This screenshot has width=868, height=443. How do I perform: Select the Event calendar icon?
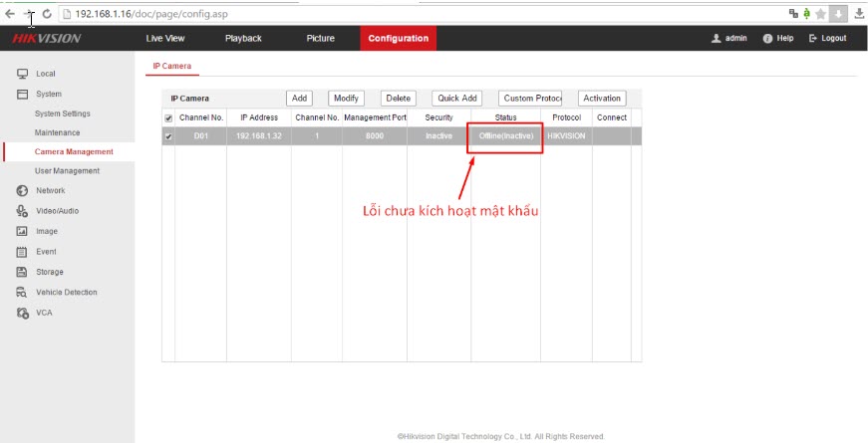(22, 252)
